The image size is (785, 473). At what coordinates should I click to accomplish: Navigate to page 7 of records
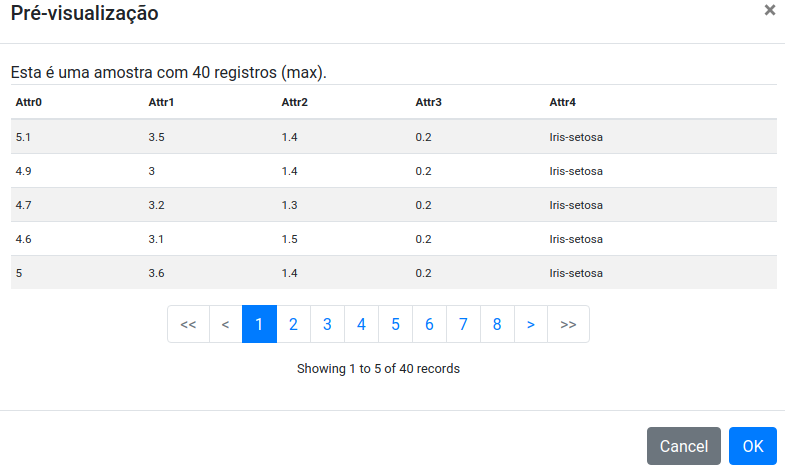(463, 324)
